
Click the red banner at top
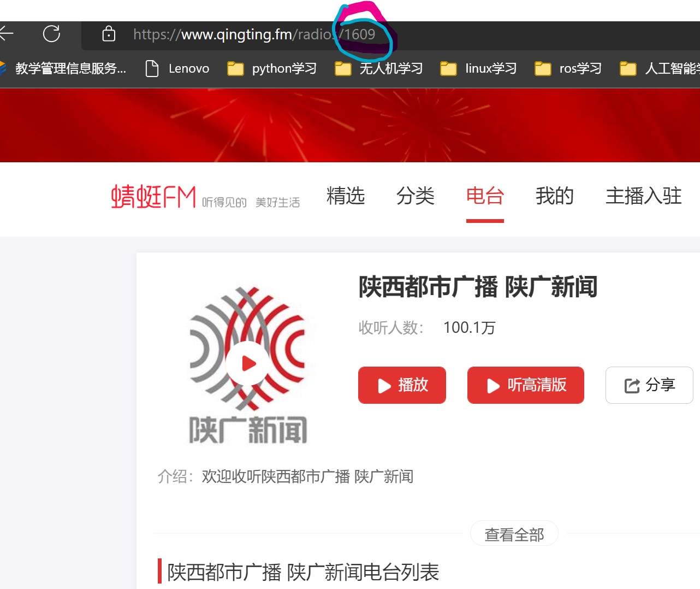(x=350, y=125)
